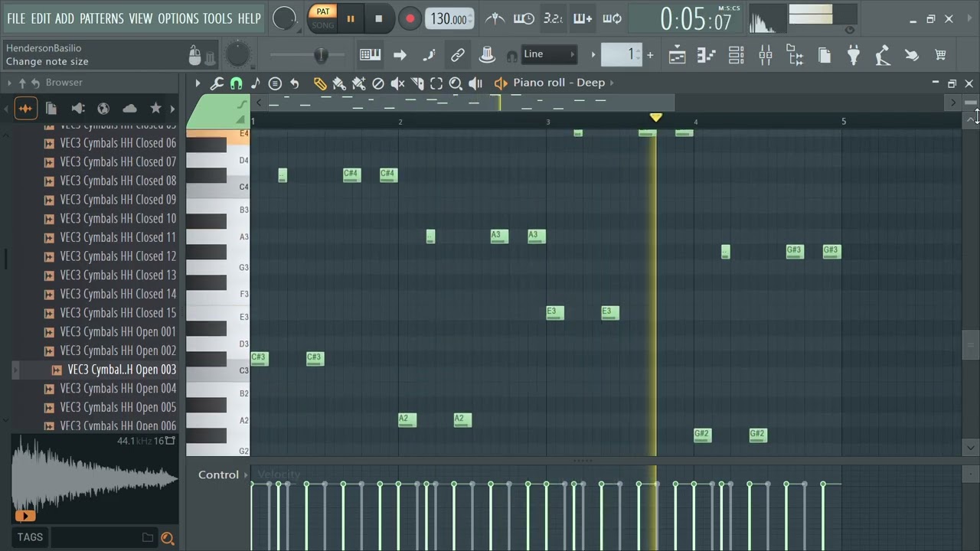Click the Browser collapse-up arrow icon
980x551 pixels.
point(22,83)
